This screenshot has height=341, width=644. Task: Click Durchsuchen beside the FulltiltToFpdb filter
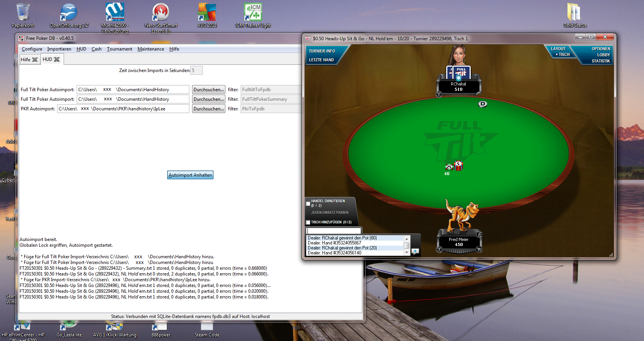pyautogui.click(x=209, y=90)
